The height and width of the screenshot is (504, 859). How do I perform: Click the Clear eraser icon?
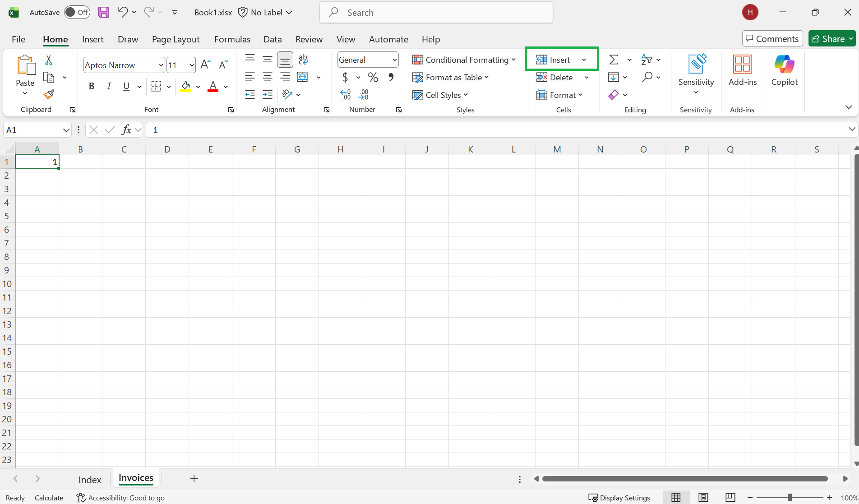(x=614, y=95)
